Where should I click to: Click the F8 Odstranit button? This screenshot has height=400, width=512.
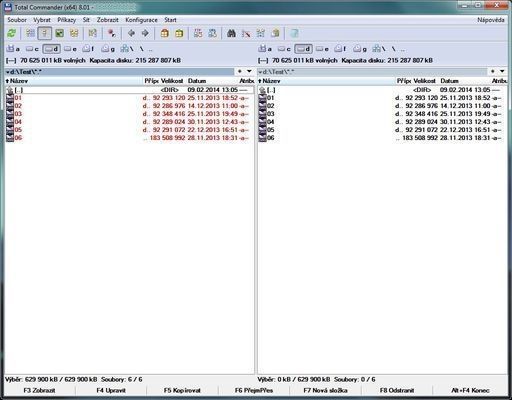(x=397, y=390)
